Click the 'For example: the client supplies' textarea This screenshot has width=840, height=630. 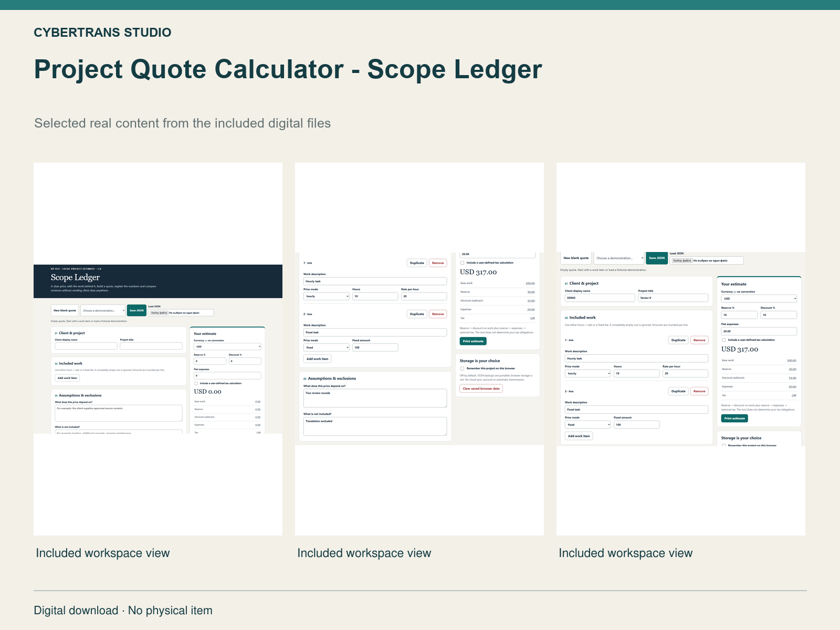pyautogui.click(x=119, y=413)
